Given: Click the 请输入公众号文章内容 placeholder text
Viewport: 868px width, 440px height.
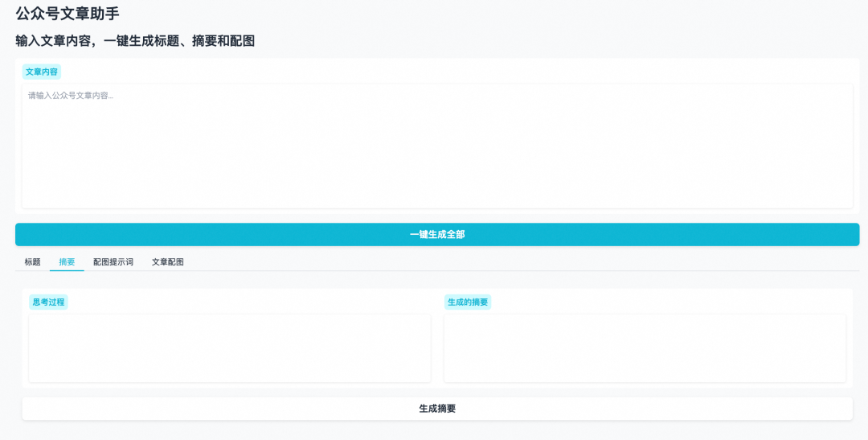Looking at the screenshot, I should (x=71, y=96).
